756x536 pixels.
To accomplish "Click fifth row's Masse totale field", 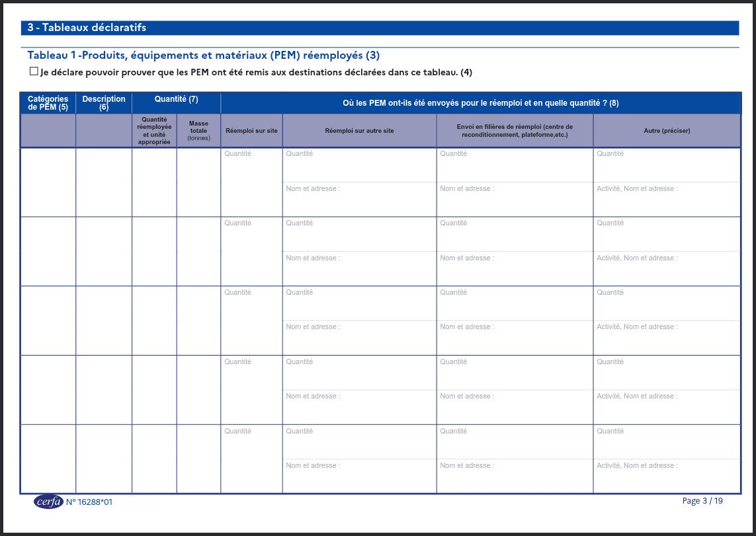I will (198, 459).
